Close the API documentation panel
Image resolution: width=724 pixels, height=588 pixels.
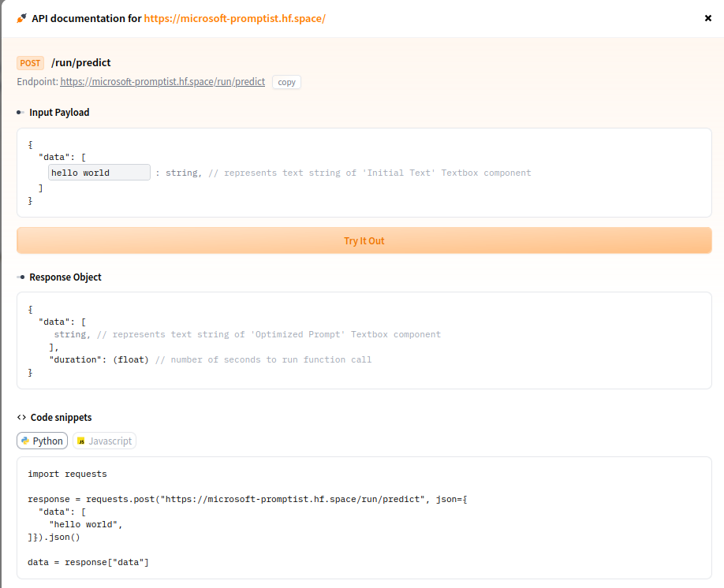[707, 18]
